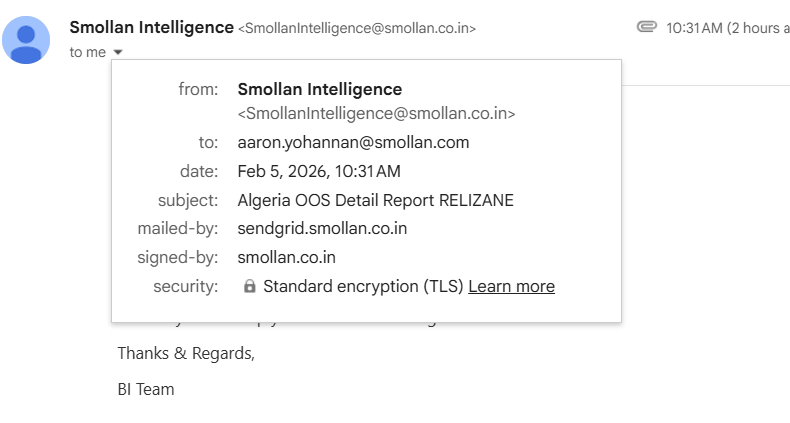Click the Smollan Intelligence name in header
The height and width of the screenshot is (423, 790).
151,28
